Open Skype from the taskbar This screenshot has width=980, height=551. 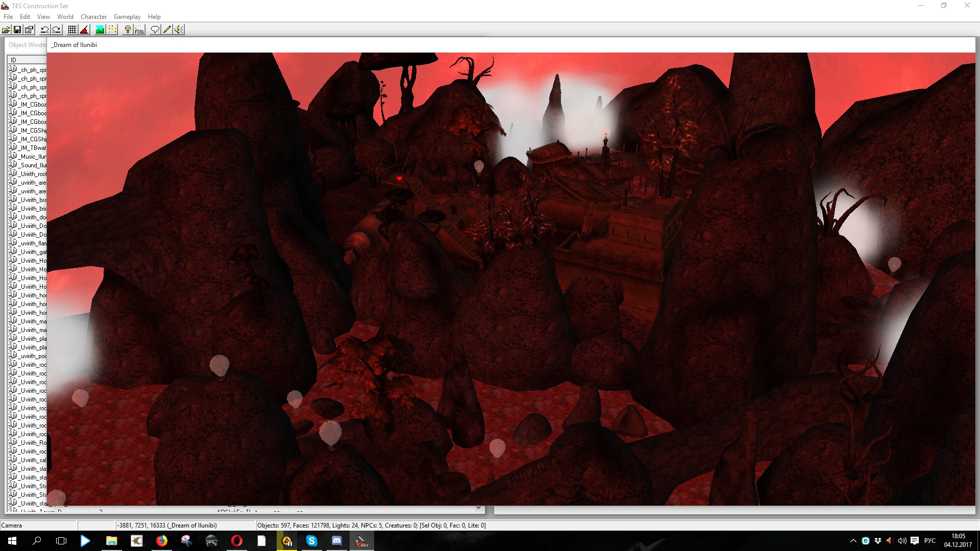click(311, 541)
